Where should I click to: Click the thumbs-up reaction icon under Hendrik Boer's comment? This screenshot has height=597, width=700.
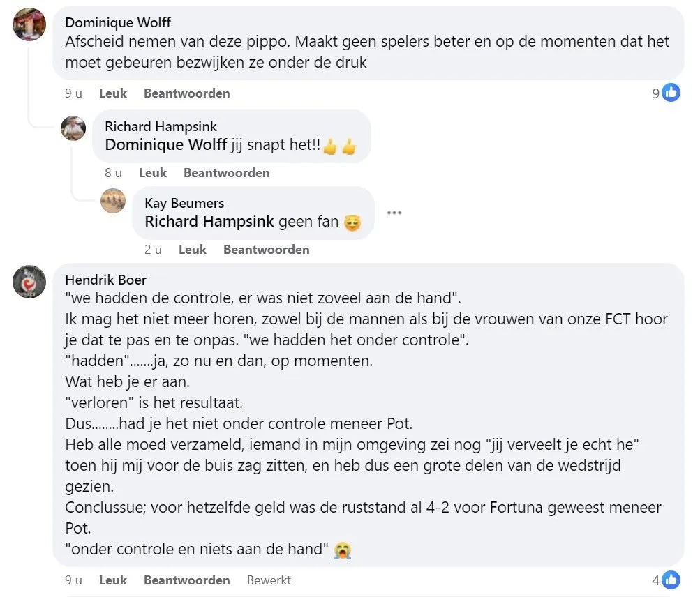[669, 580]
